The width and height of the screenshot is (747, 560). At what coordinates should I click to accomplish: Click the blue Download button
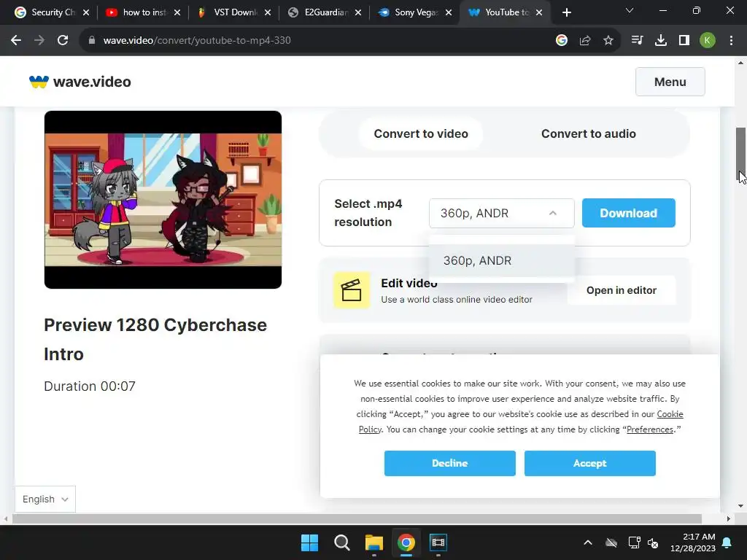tap(628, 213)
